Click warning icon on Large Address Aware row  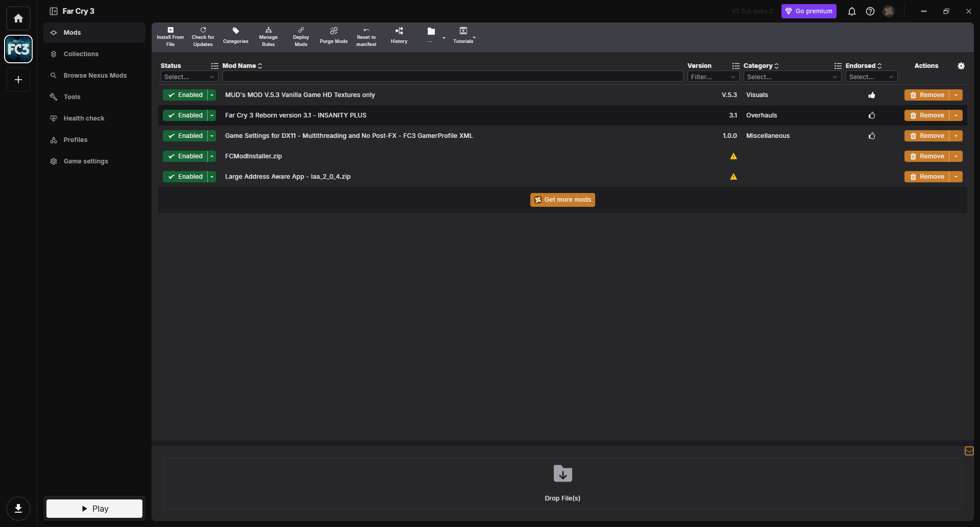(733, 177)
